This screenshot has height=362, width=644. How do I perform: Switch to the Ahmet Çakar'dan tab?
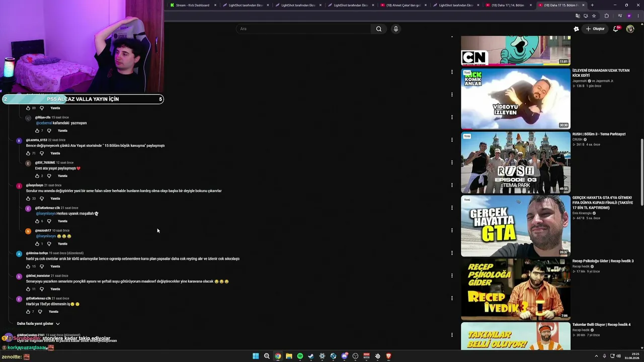click(403, 5)
